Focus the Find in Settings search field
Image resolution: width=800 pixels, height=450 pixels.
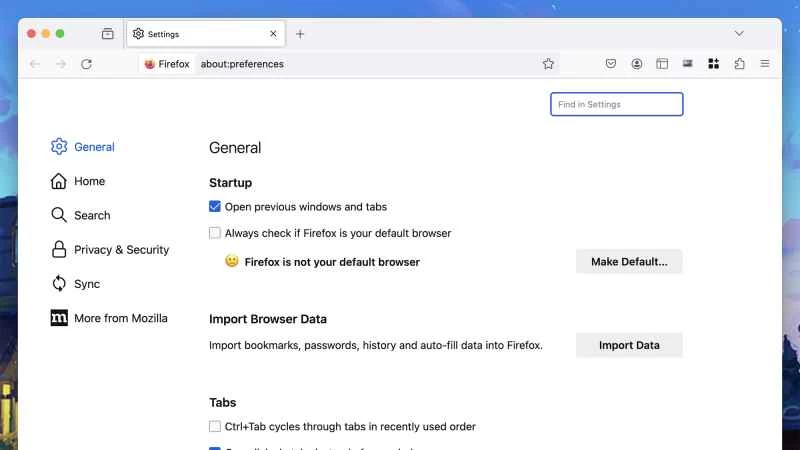tap(616, 105)
